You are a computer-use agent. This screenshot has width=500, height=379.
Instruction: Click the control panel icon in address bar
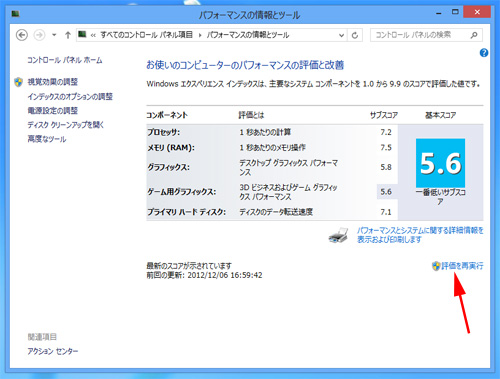coord(82,34)
